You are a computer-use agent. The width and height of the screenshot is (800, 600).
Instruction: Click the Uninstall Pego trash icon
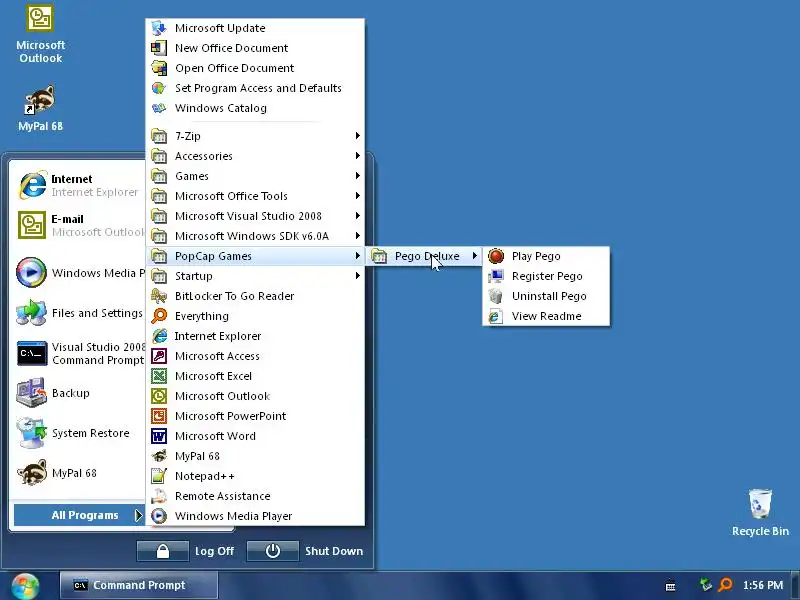(x=495, y=296)
